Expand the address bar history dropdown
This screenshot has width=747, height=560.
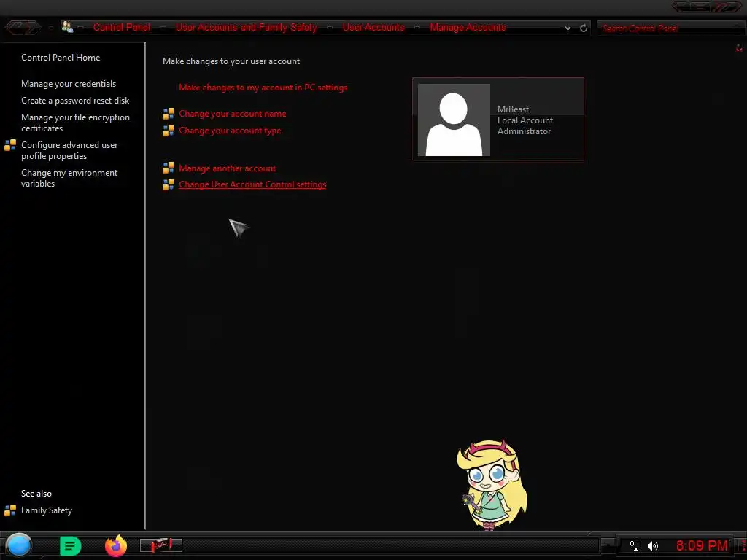tap(568, 28)
